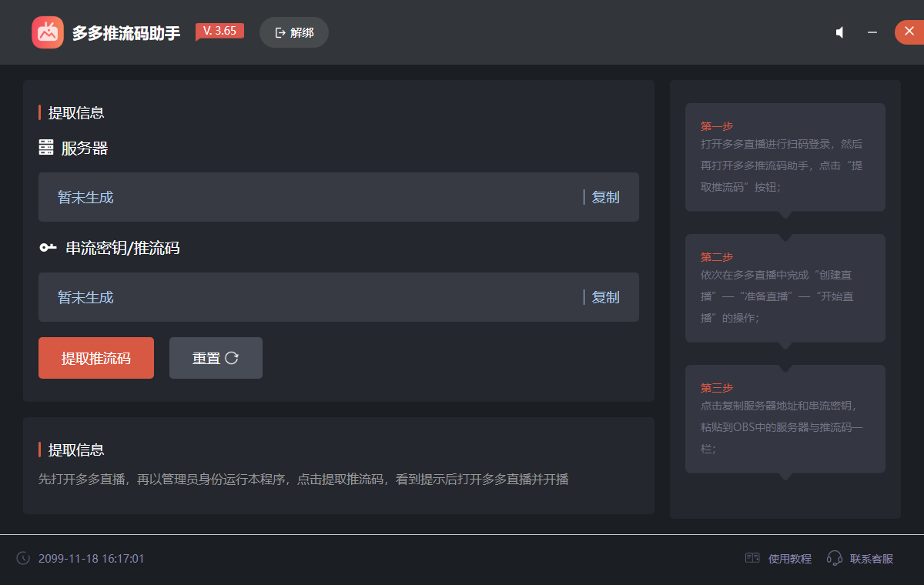Copy the stream key with 复制
Image resolution: width=924 pixels, height=585 pixels.
click(605, 297)
